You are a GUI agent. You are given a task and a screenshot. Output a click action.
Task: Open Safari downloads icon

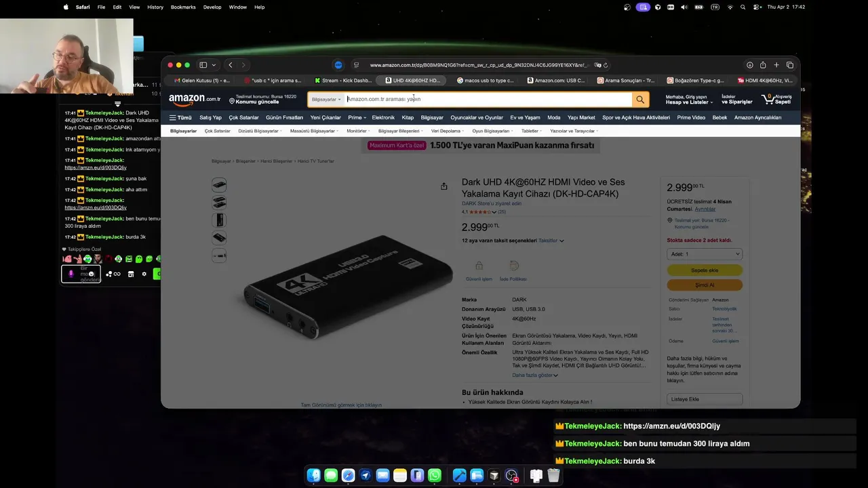point(750,65)
